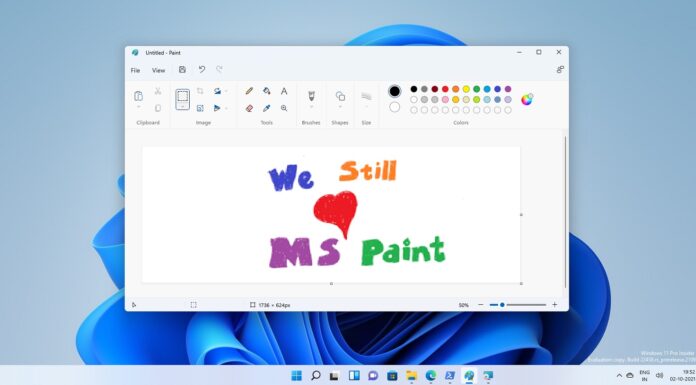Click the line Size icon
The image size is (696, 385).
click(x=366, y=96)
